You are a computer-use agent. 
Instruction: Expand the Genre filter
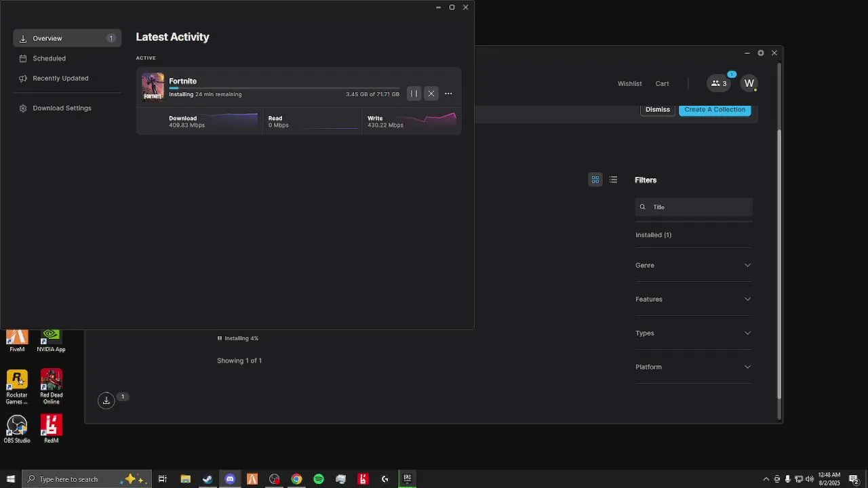pos(694,265)
